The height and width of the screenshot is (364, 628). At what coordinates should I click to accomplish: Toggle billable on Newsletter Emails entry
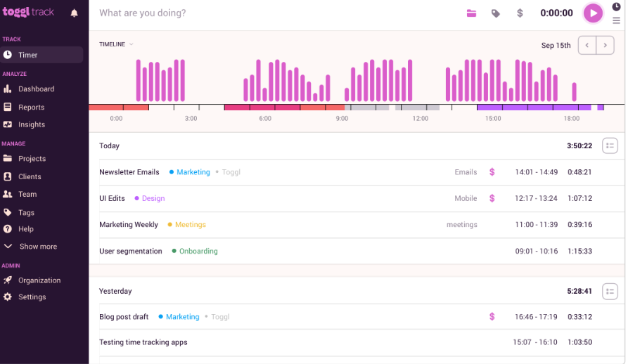tap(492, 172)
